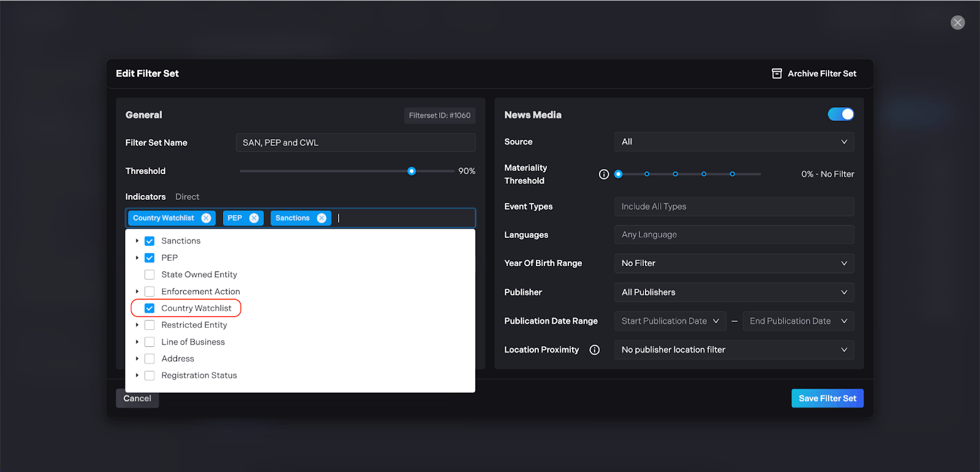Viewport: 980px width, 472px height.
Task: Click the Save Filter Set button
Action: click(x=827, y=398)
